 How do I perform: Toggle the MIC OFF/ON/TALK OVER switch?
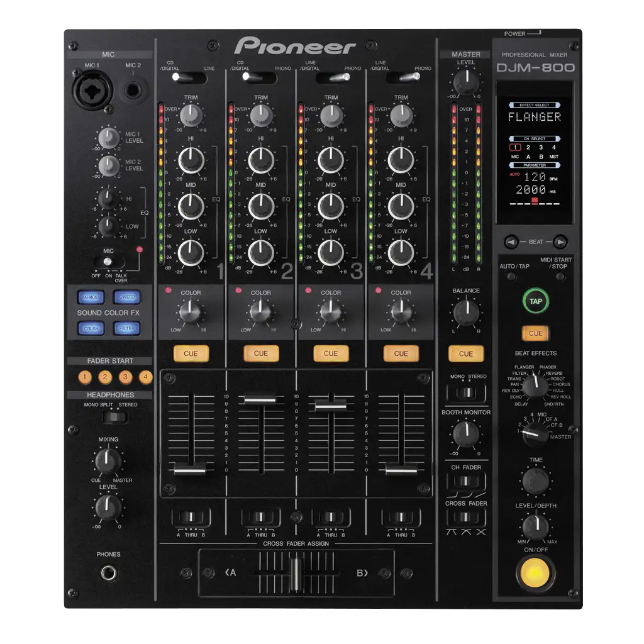pos(108,262)
